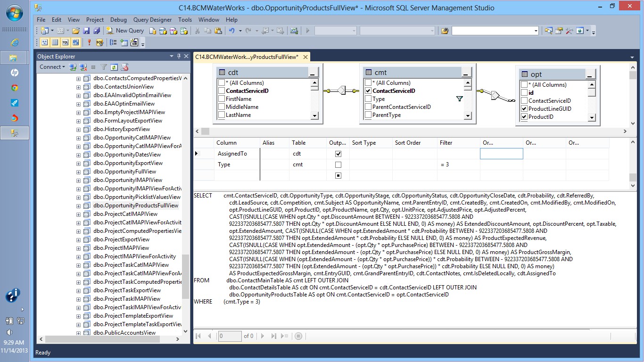Image resolution: width=644 pixels, height=362 pixels.
Task: Click the Verify SQL Syntax icon
Action: pyautogui.click(x=99, y=42)
